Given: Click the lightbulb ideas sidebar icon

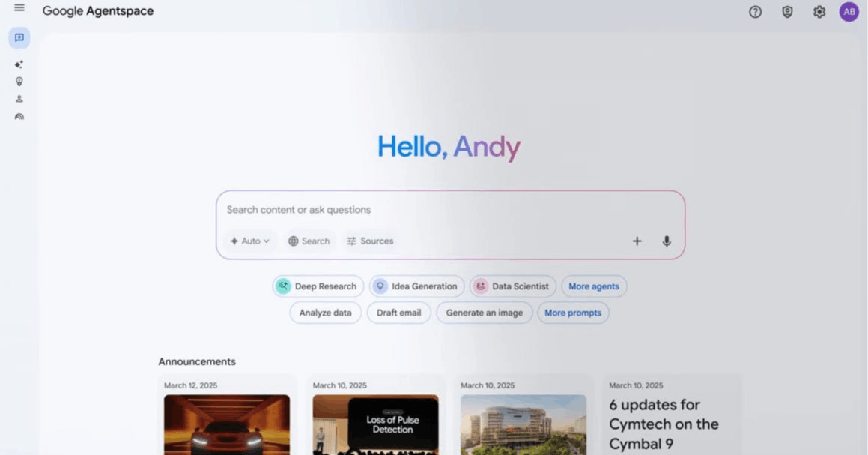Looking at the screenshot, I should pos(19,82).
